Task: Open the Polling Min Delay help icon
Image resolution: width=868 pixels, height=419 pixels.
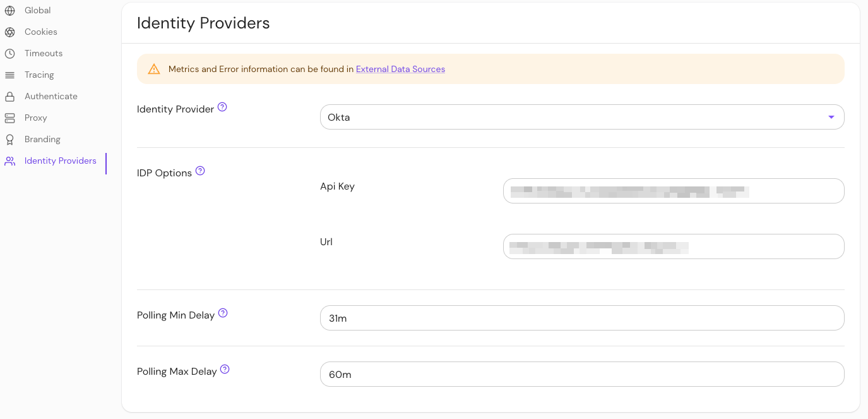Action: pos(222,312)
